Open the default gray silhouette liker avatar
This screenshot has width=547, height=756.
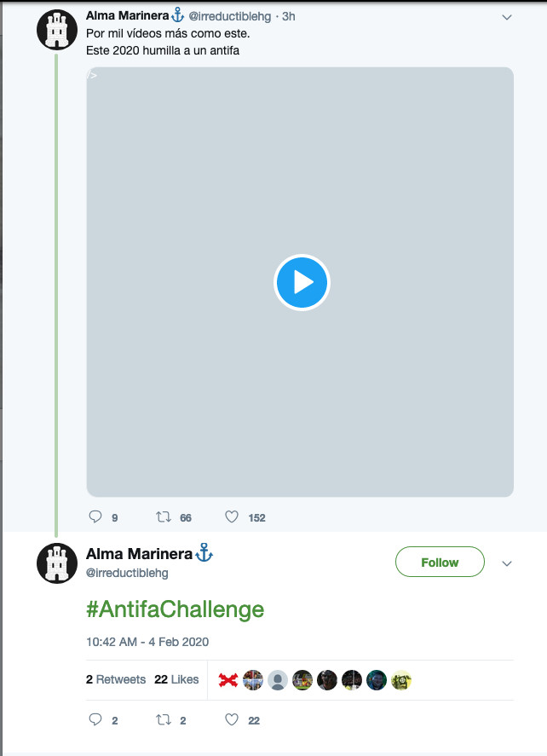click(278, 680)
